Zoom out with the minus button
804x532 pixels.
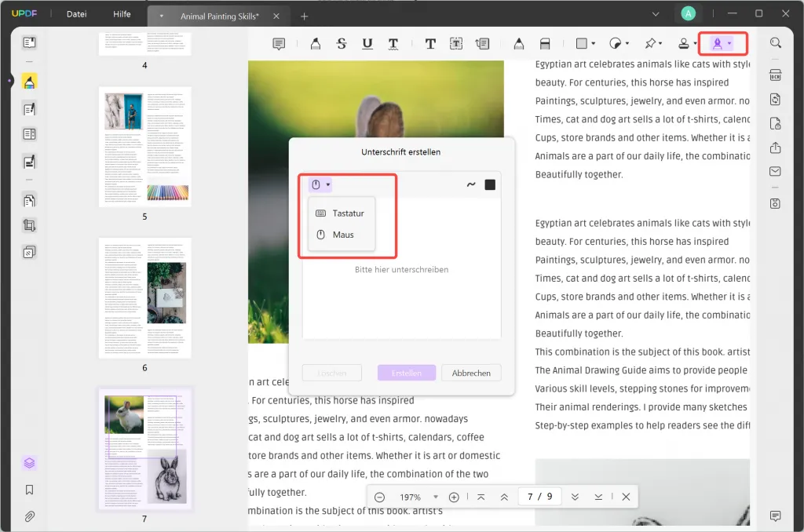379,497
